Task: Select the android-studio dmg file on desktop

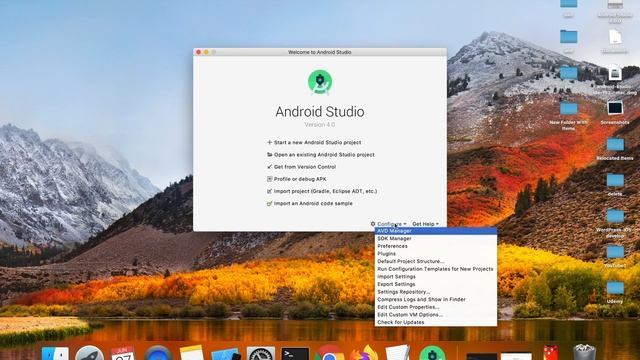Action: point(615,80)
